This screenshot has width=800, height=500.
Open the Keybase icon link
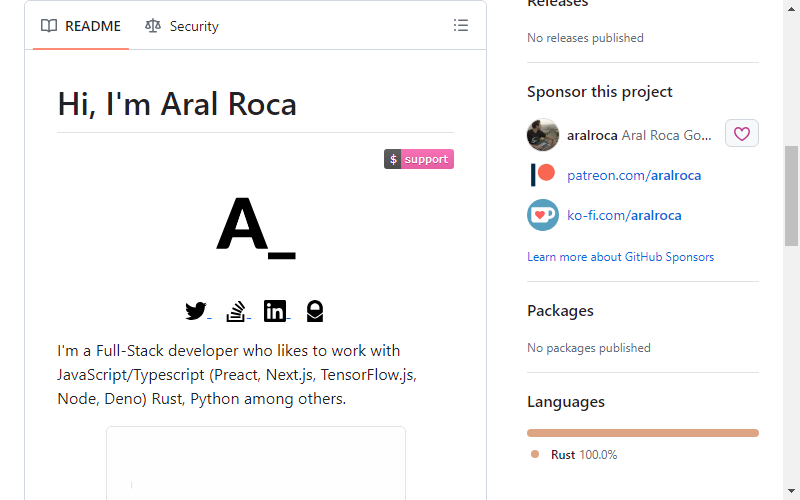pyautogui.click(x=315, y=311)
